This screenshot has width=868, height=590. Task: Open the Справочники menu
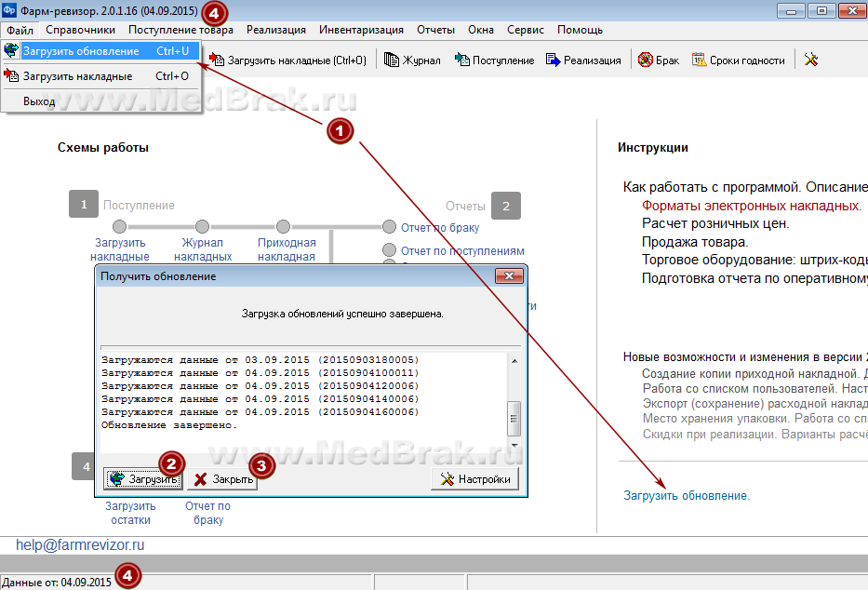click(x=80, y=30)
